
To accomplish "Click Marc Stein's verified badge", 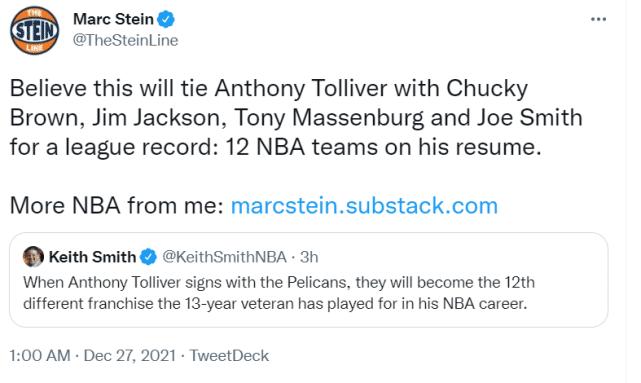I will tap(166, 19).
